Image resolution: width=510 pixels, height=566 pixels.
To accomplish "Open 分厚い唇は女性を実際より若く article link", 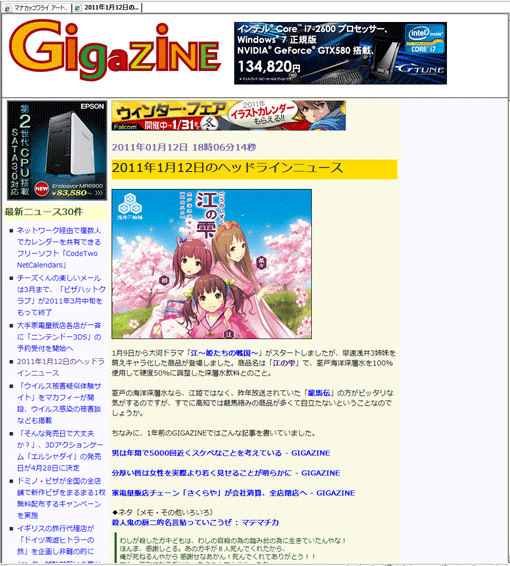I will 226,473.
